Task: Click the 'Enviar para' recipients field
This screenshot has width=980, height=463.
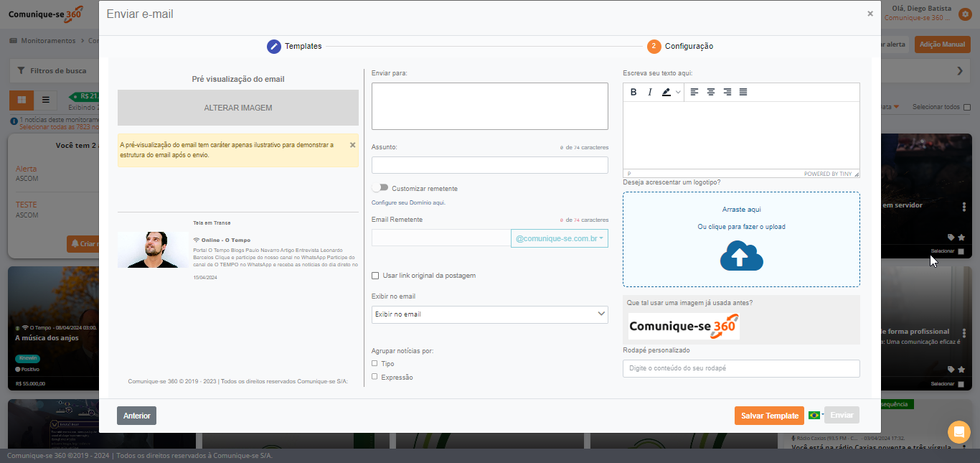Action: [489, 106]
